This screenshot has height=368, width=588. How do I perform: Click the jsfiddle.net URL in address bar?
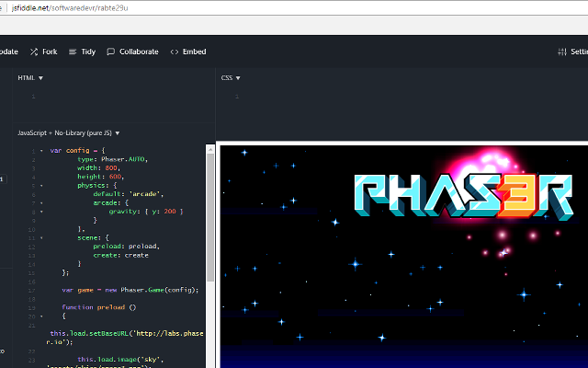(x=70, y=8)
